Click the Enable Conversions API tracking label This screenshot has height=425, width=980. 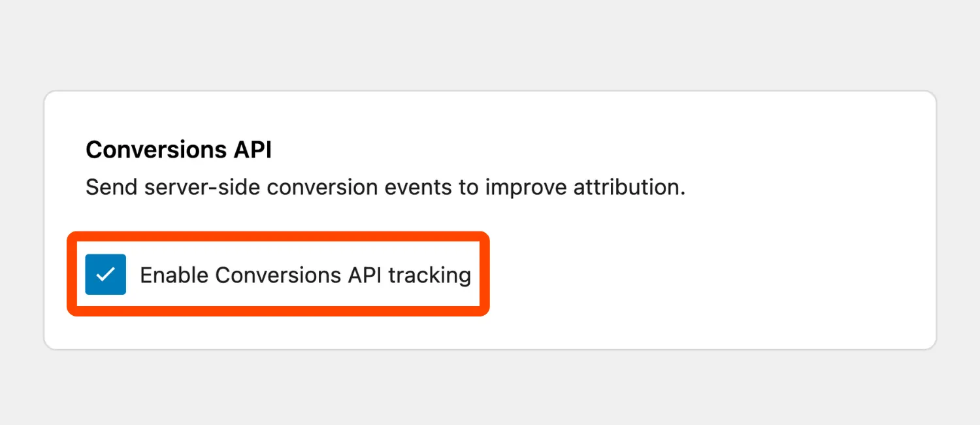pyautogui.click(x=304, y=275)
